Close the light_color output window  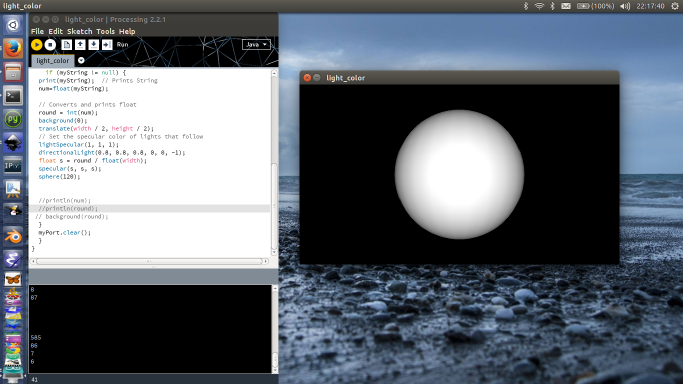point(307,77)
